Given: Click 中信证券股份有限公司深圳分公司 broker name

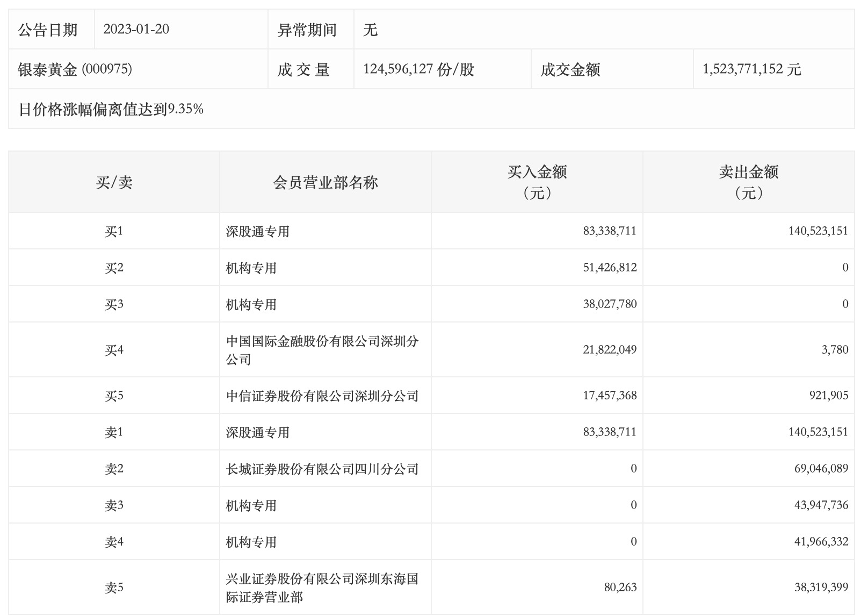Looking at the screenshot, I should 322,396.
